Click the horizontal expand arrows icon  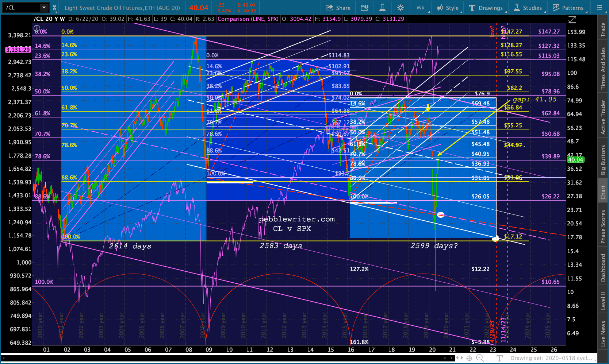(x=459, y=358)
